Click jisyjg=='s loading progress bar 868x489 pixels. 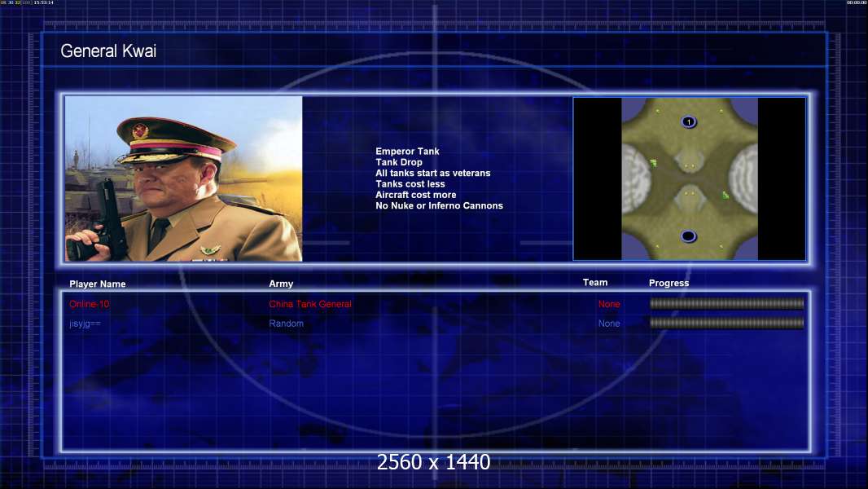coord(727,323)
